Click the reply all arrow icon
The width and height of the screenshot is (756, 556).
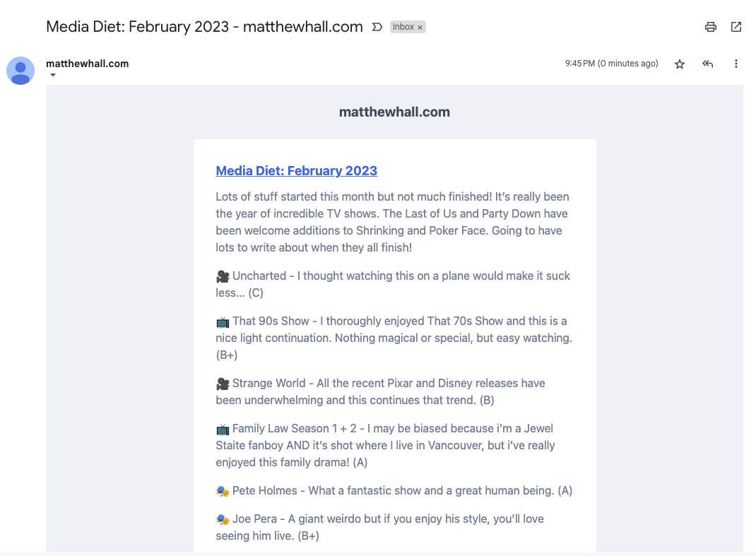coord(707,64)
